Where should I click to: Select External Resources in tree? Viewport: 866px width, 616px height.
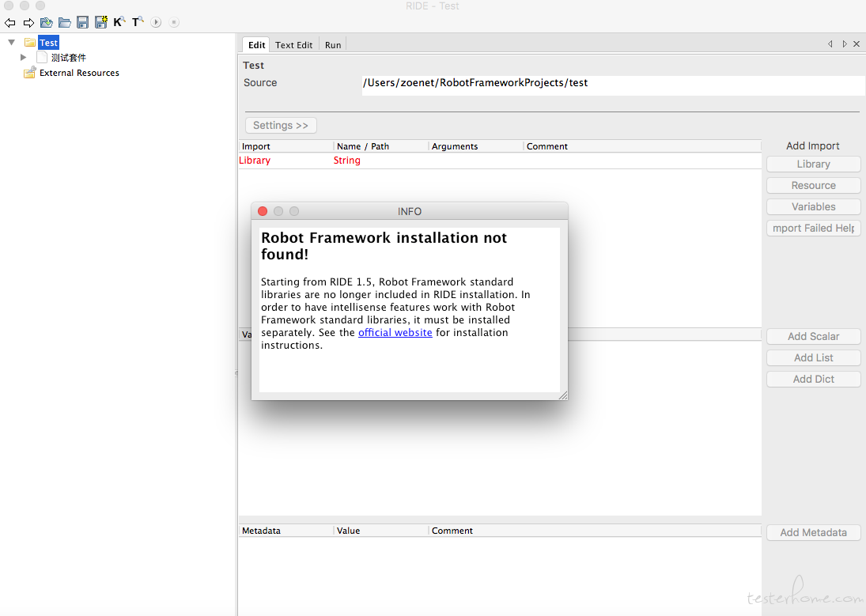coord(80,73)
